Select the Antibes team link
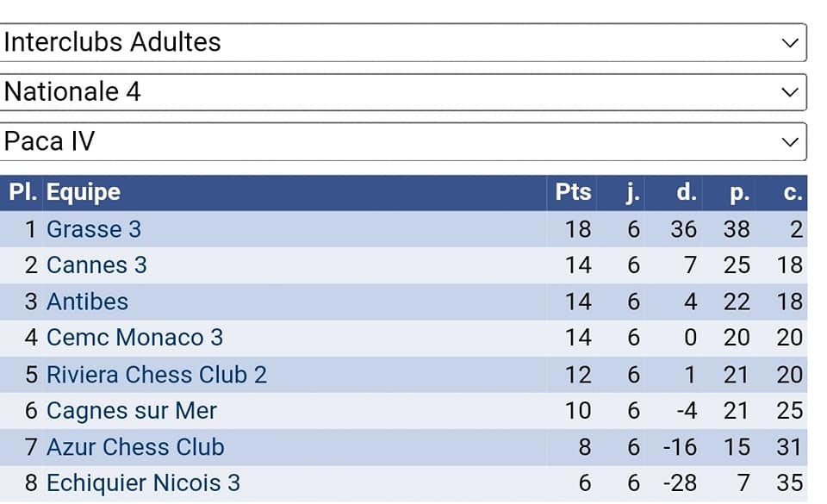The width and height of the screenshot is (827, 504). coord(87,302)
